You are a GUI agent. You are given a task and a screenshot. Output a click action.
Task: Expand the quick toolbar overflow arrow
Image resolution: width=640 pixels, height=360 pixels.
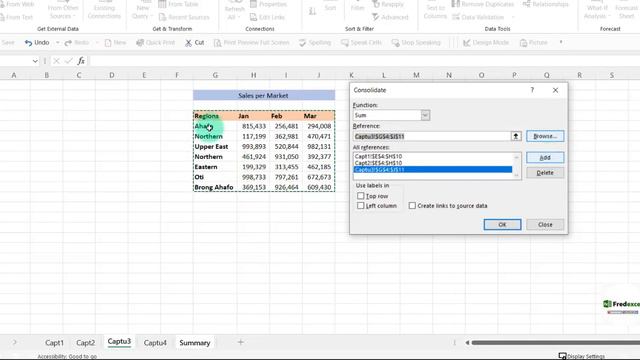pyautogui.click(x=561, y=42)
